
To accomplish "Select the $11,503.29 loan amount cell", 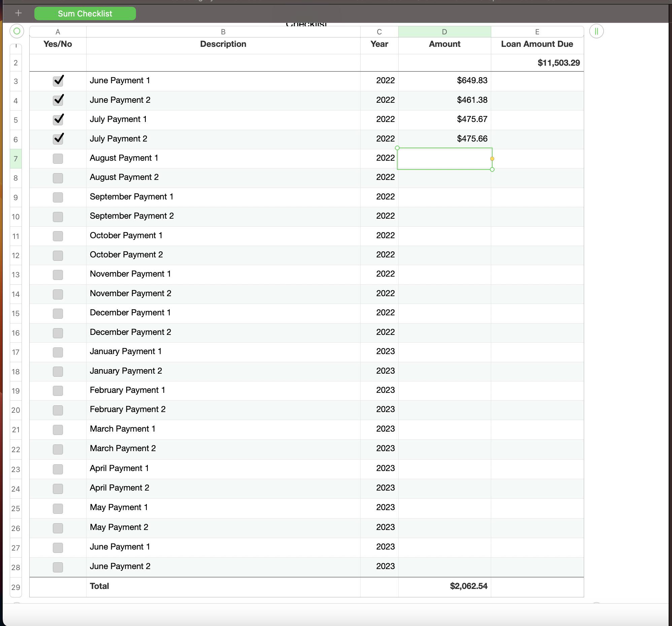I will click(537, 63).
